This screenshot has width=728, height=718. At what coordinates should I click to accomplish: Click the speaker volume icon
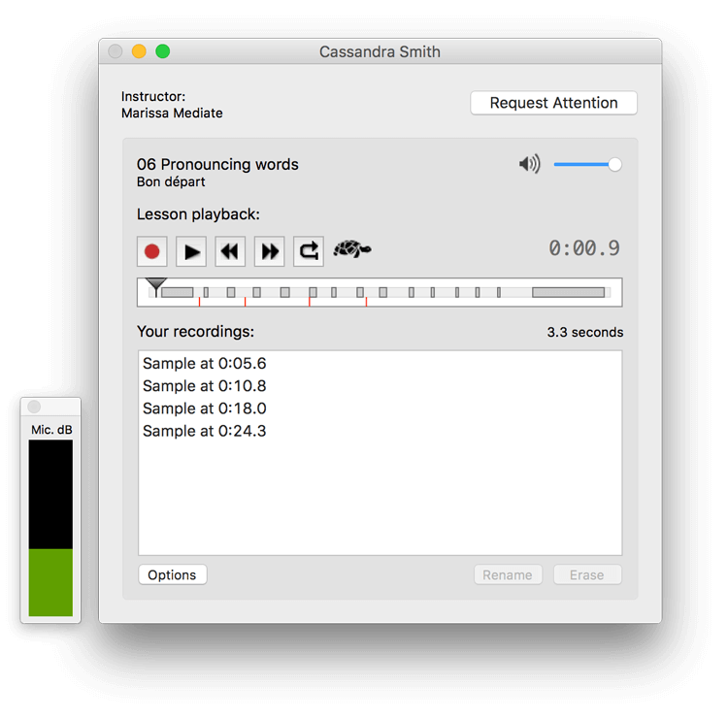[x=530, y=164]
